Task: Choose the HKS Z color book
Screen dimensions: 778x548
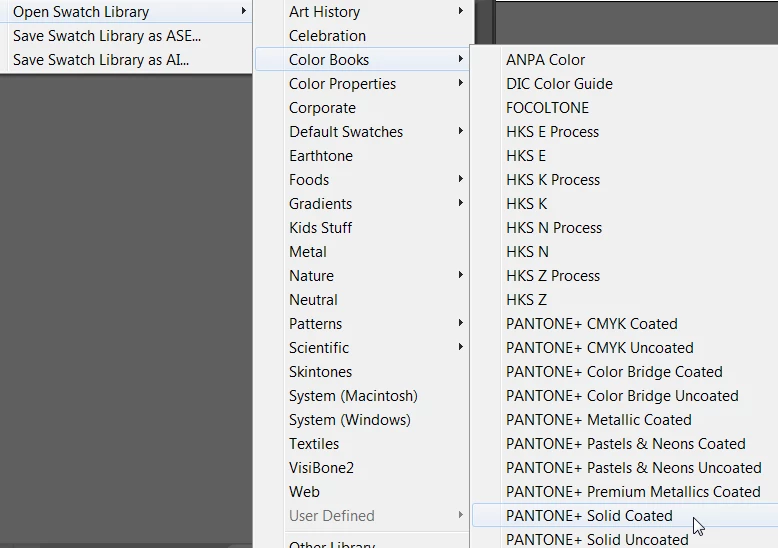Action: pos(625,300)
